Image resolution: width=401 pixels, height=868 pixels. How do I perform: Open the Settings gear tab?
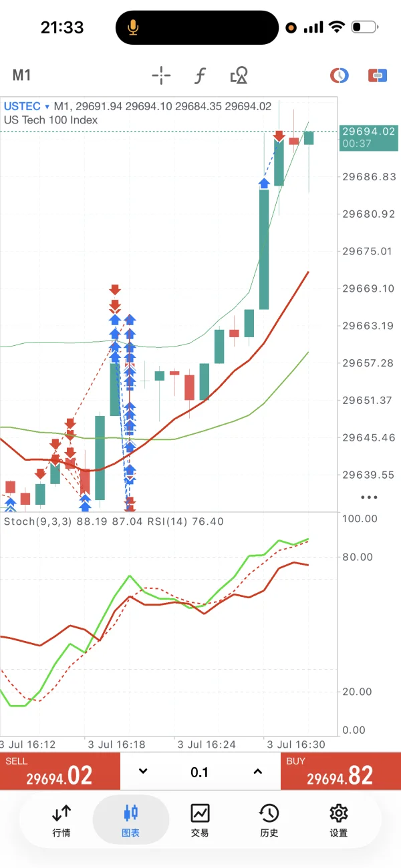[339, 821]
